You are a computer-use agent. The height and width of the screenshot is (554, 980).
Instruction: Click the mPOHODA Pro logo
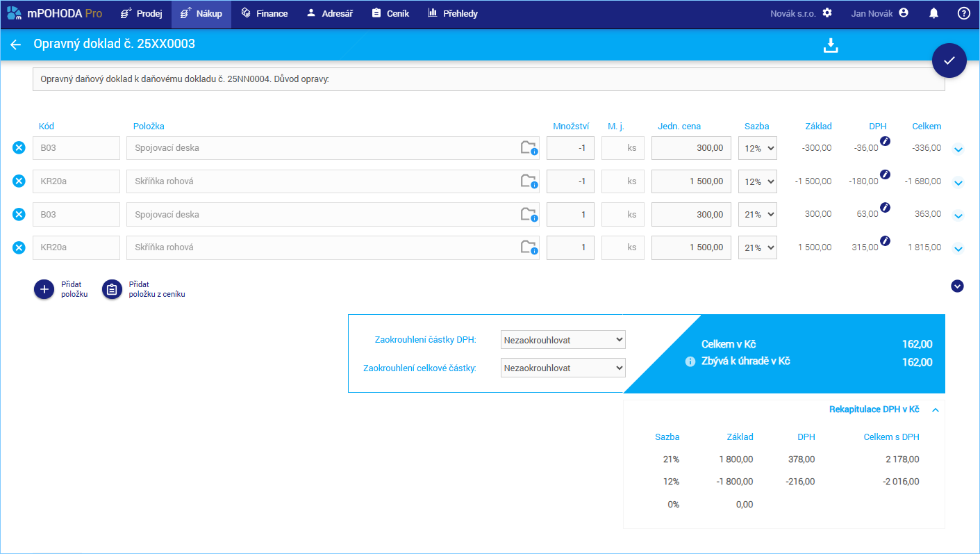(x=54, y=13)
